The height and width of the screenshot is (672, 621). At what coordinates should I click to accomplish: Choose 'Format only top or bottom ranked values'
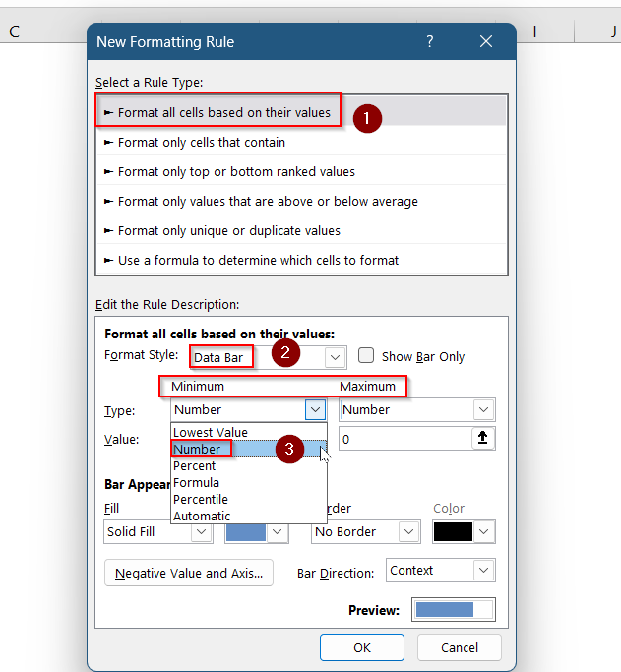[x=301, y=171]
